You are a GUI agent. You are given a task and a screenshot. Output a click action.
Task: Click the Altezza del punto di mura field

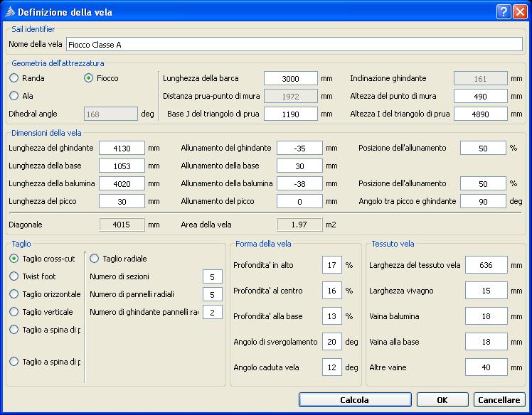click(x=480, y=96)
